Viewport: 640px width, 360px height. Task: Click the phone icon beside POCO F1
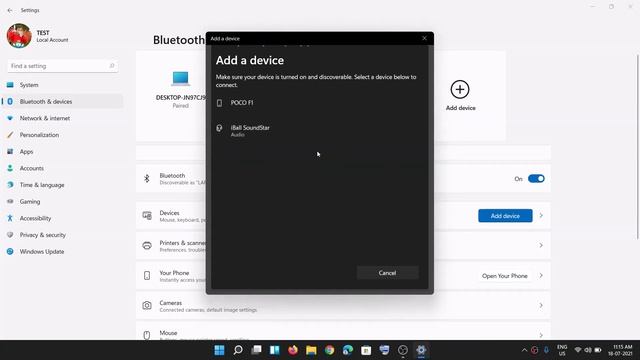point(219,103)
